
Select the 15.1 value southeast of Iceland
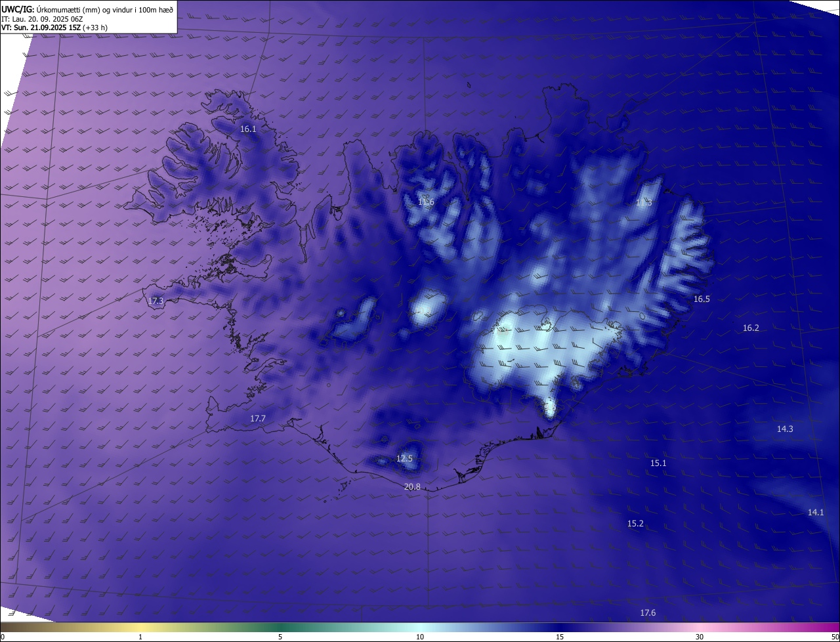658,463
